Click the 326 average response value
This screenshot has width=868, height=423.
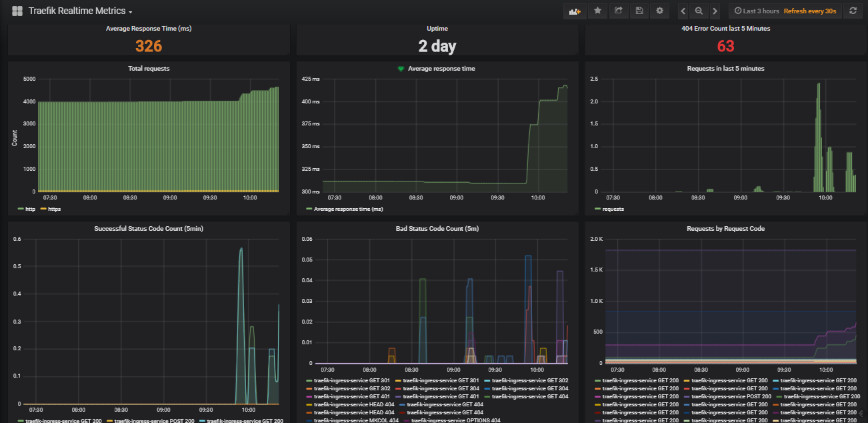[149, 46]
